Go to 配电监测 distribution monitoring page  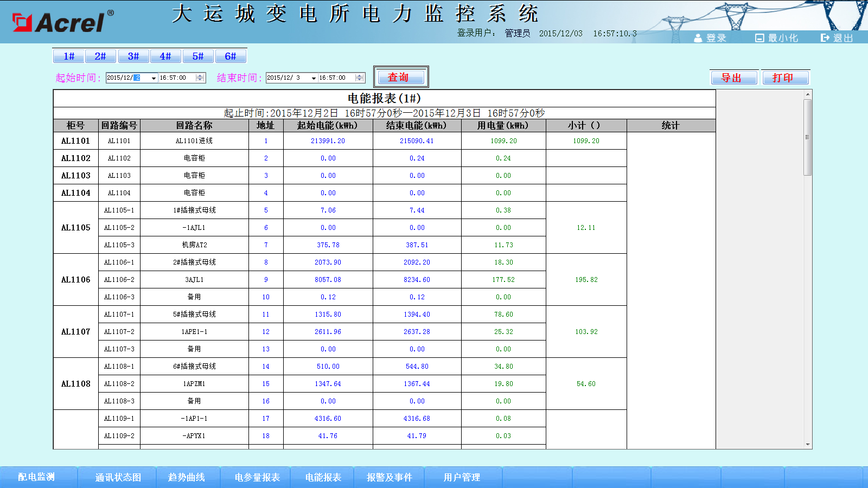pos(36,477)
